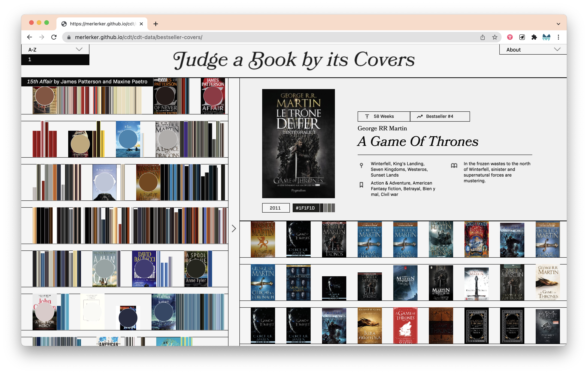Click the A Game Of Thrones title
The height and width of the screenshot is (374, 588).
tap(418, 141)
